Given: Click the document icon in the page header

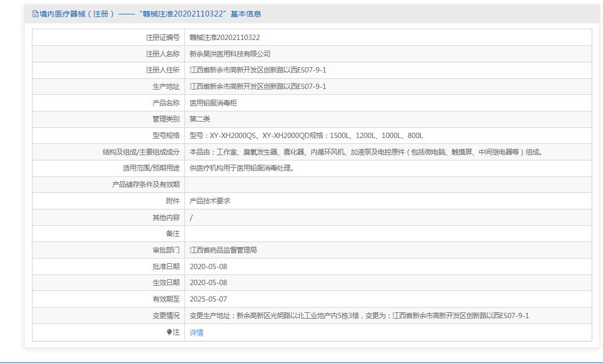Looking at the screenshot, I should point(36,14).
